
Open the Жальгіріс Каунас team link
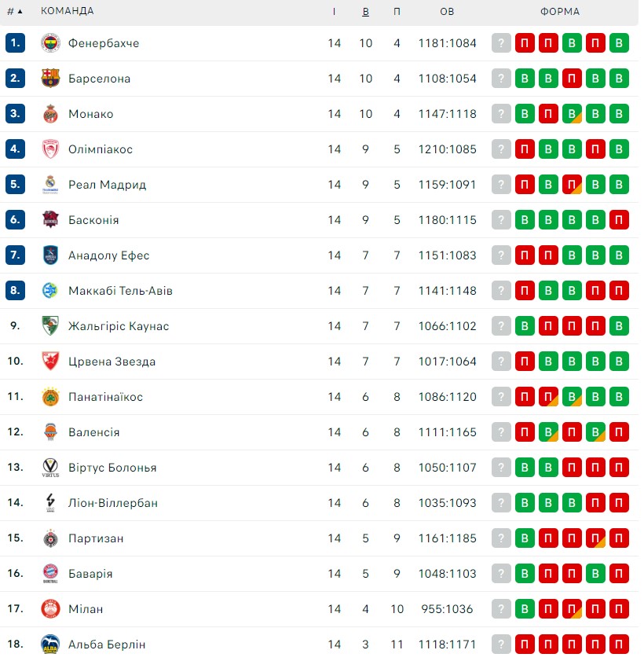(119, 326)
